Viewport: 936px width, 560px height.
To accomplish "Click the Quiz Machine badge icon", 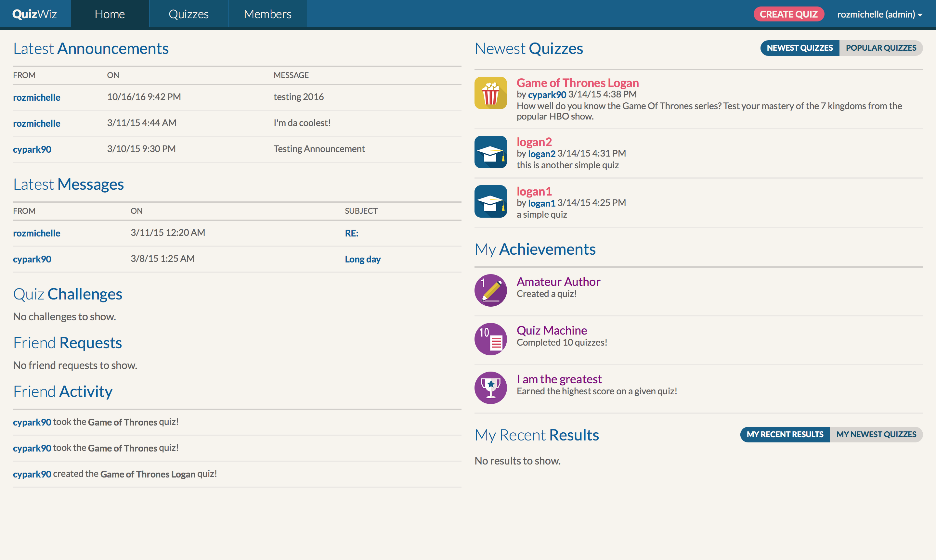I will (x=490, y=339).
